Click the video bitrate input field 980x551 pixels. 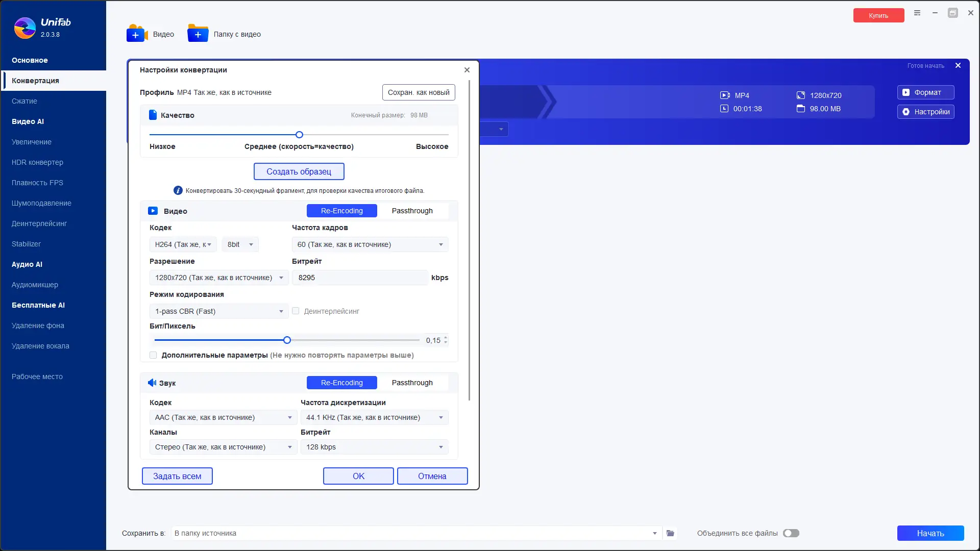tap(360, 278)
